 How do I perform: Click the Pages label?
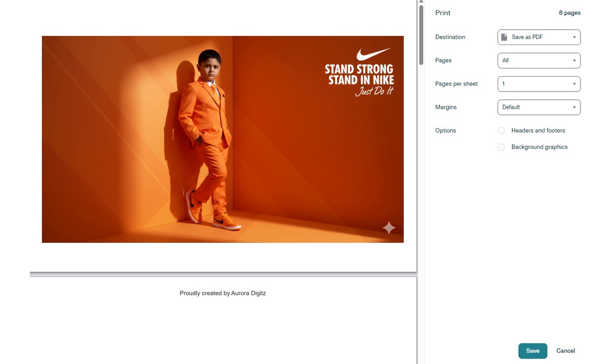[443, 60]
